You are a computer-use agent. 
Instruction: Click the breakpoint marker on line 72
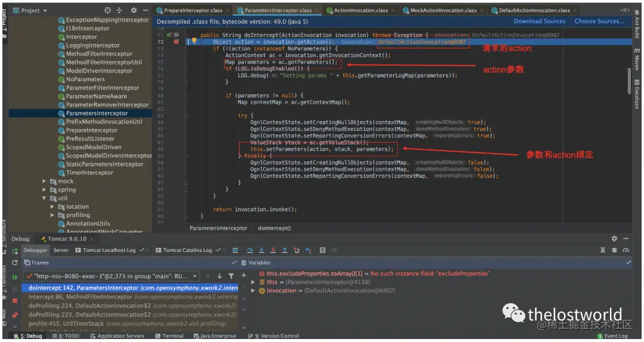pos(176,42)
